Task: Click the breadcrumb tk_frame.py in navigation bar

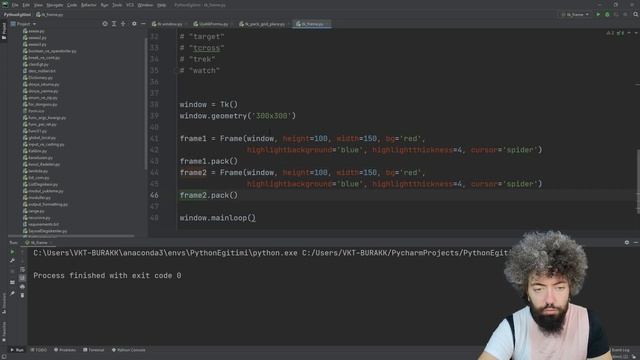Action: (49, 15)
